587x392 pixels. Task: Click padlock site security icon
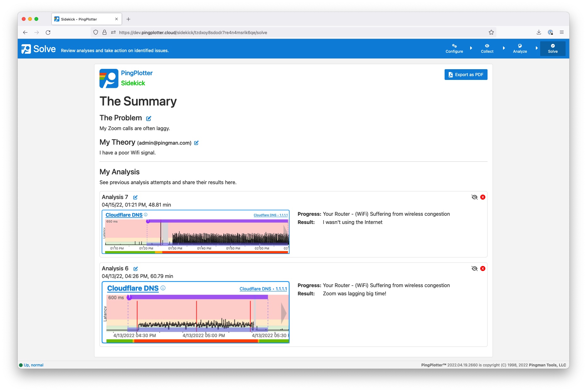pos(105,32)
